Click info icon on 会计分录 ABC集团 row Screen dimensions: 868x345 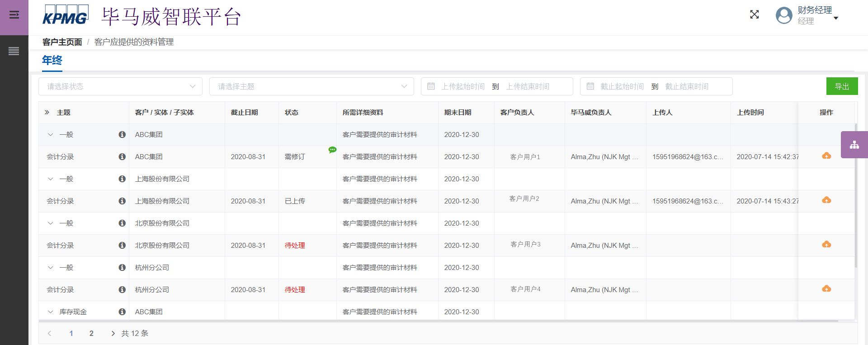click(x=122, y=156)
